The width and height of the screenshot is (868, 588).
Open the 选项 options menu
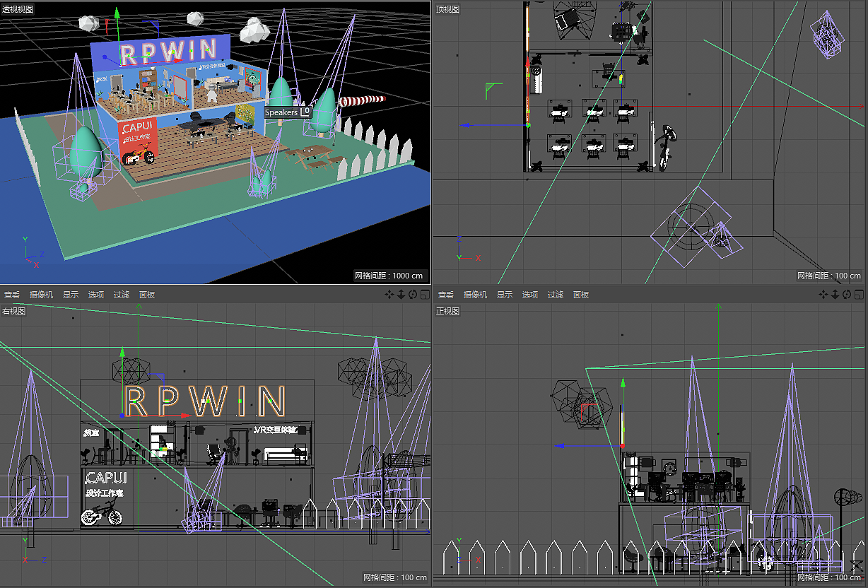[x=96, y=295]
